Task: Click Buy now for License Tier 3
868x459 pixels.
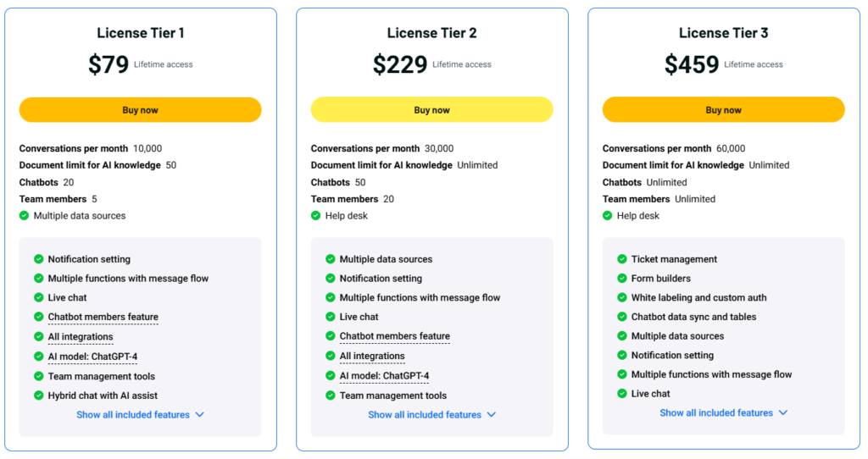Action: click(724, 109)
